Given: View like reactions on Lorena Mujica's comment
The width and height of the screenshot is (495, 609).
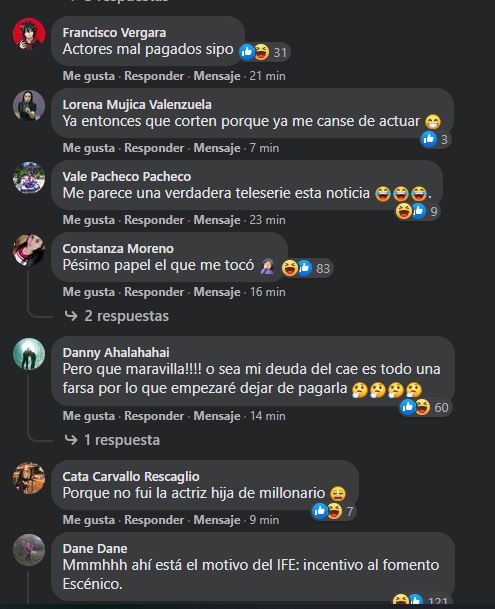Looking at the screenshot, I should 435,139.
